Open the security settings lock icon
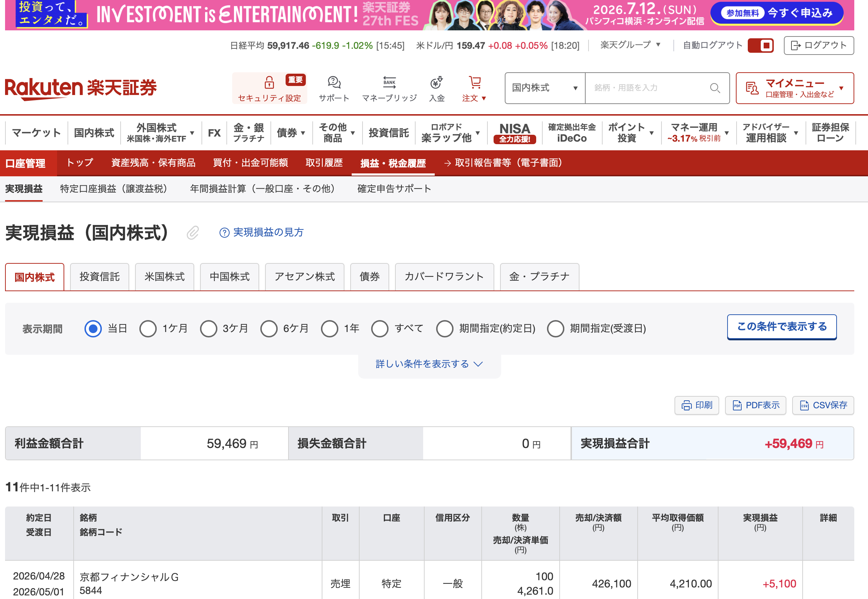This screenshot has width=868, height=599. click(269, 83)
